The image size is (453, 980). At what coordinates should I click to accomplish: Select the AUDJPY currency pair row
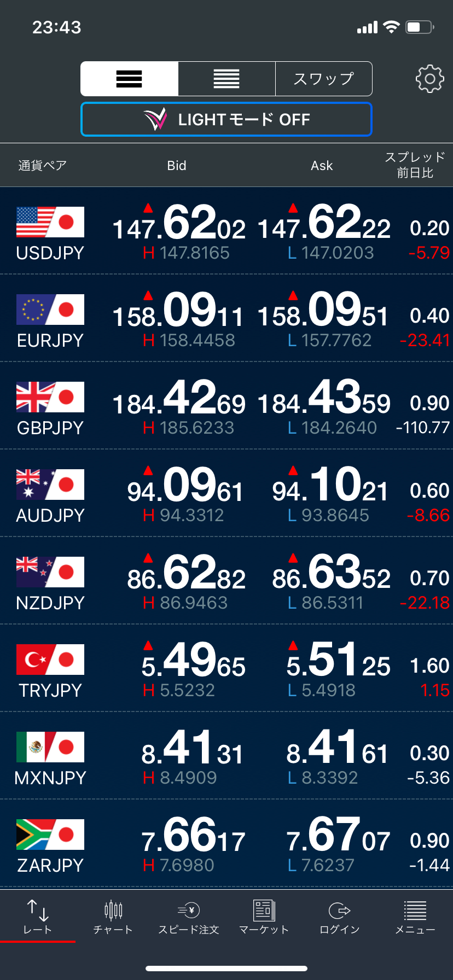(50, 493)
